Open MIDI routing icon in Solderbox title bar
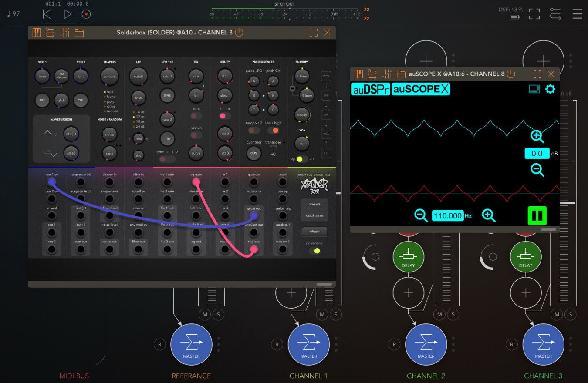 (50, 33)
